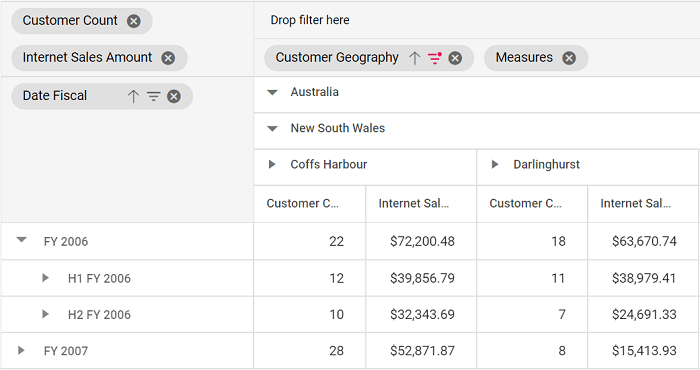
Task: Collapse the FY 2006 row
Action: tap(21, 240)
